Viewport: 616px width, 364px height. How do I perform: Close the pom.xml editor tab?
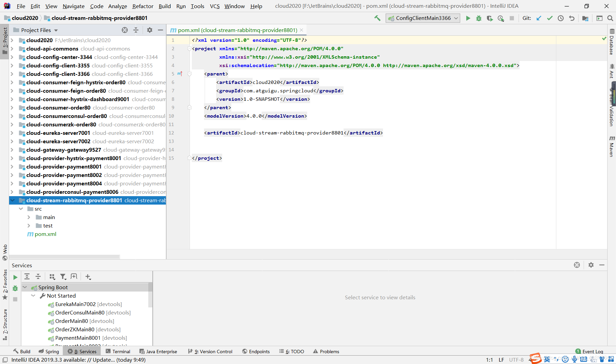pos(301,30)
